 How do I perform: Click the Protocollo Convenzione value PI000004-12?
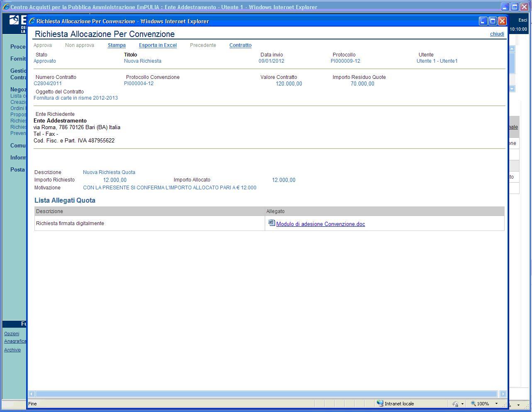[139, 83]
